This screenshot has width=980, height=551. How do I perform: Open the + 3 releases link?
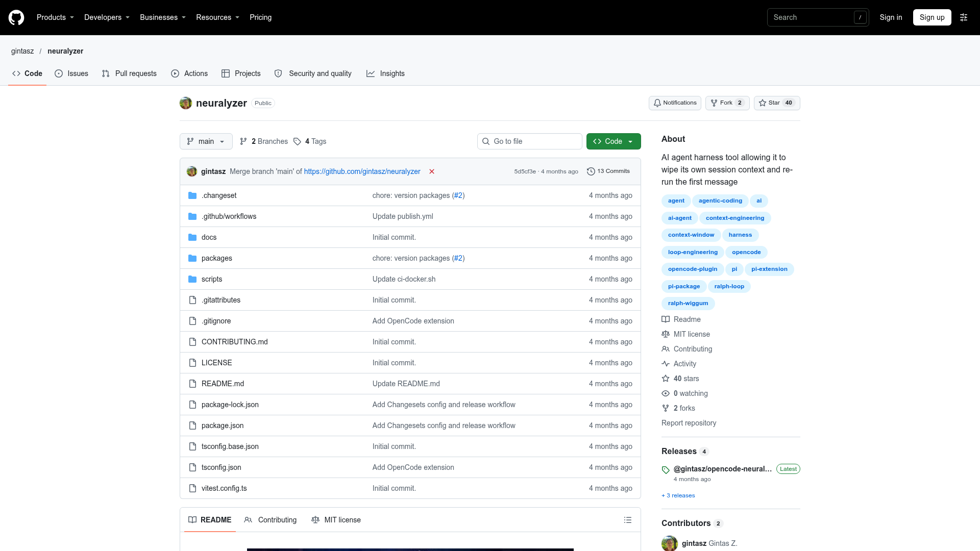click(x=678, y=495)
